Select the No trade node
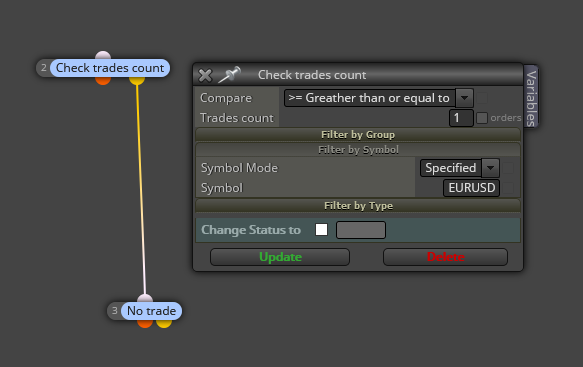583x367 pixels. point(151,311)
